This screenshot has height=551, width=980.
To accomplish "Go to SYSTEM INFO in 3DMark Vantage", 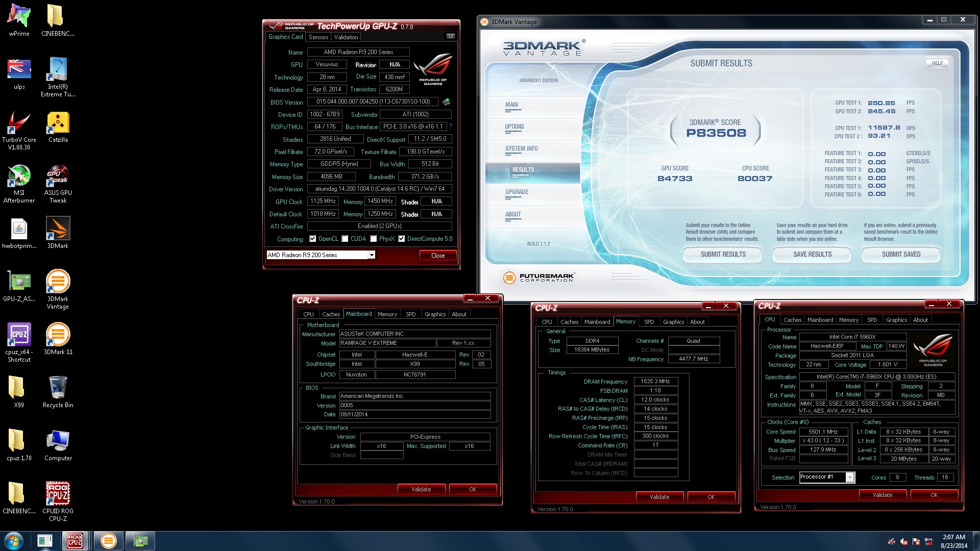I will pyautogui.click(x=522, y=148).
